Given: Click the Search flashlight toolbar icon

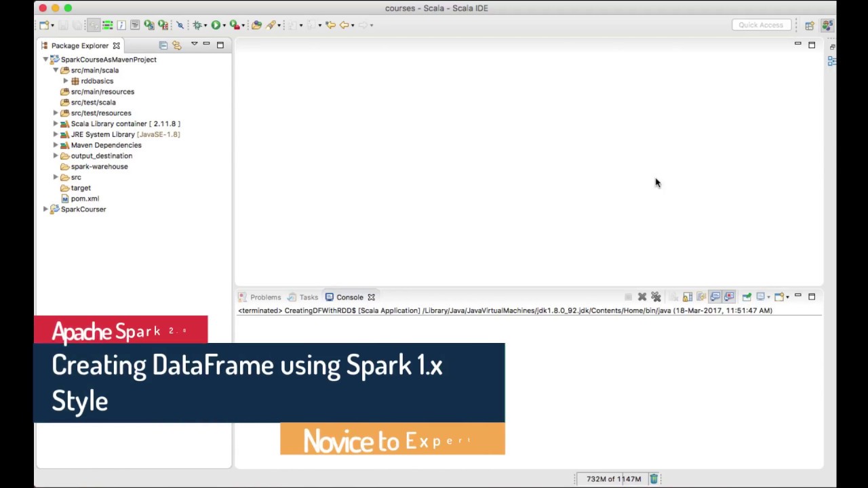Looking at the screenshot, I should coord(271,25).
